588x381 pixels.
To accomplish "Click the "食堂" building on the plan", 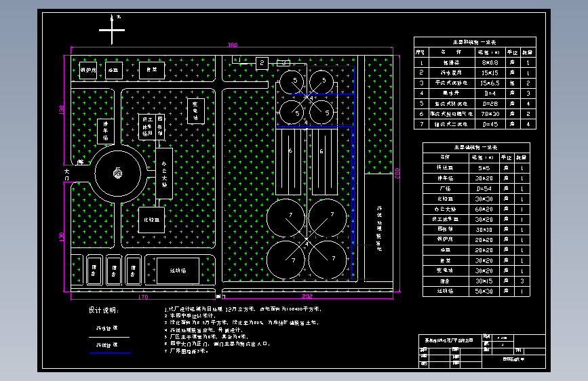I will (x=151, y=70).
